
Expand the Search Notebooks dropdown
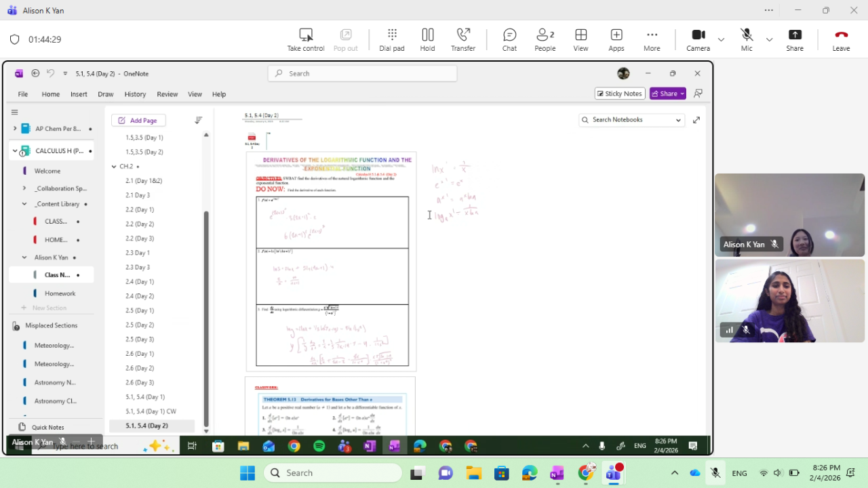tap(677, 120)
